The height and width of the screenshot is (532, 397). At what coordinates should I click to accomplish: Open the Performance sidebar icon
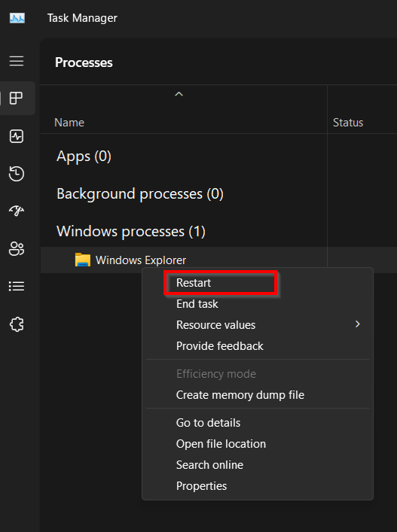(x=17, y=136)
